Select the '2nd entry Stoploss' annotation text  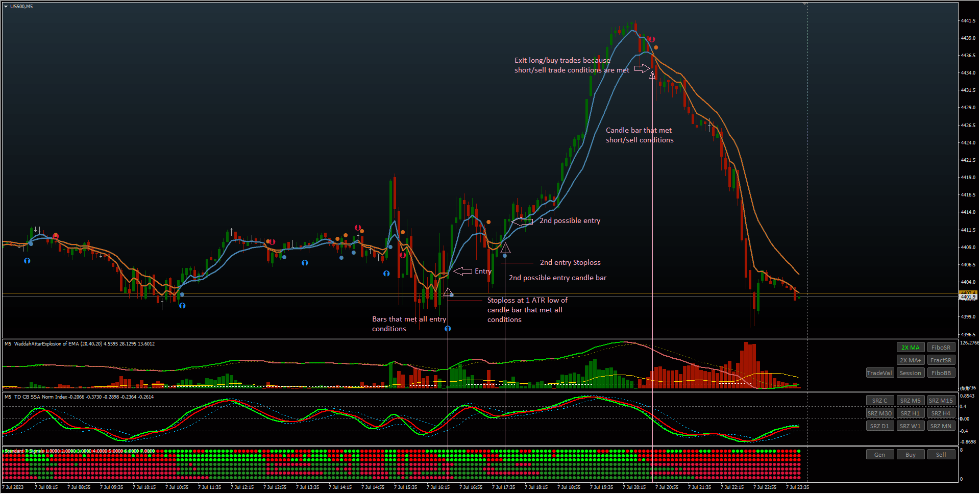coord(570,262)
